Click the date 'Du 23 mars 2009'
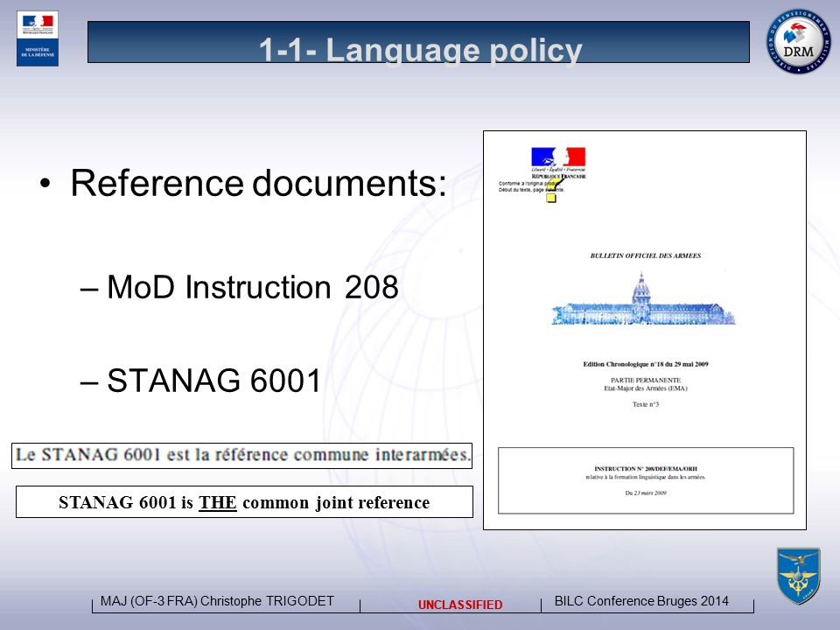 click(646, 493)
